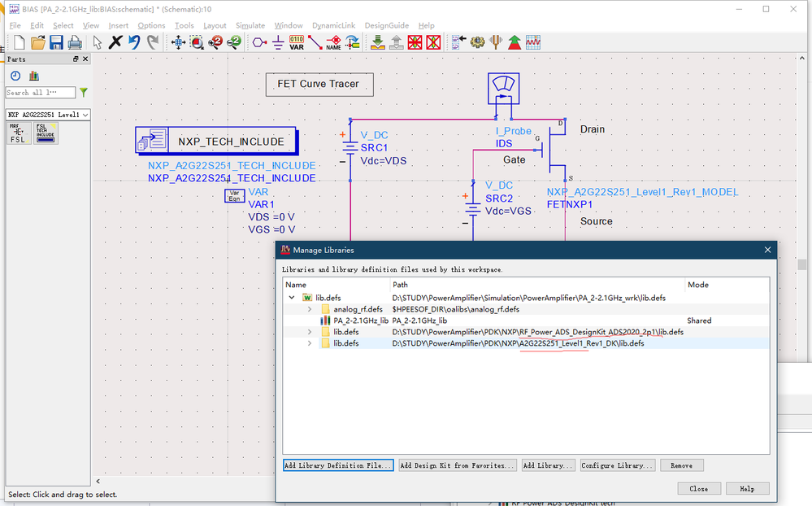Screen dimensions: 812x506
Task: Click the Search all libraries field
Action: [x=41, y=93]
